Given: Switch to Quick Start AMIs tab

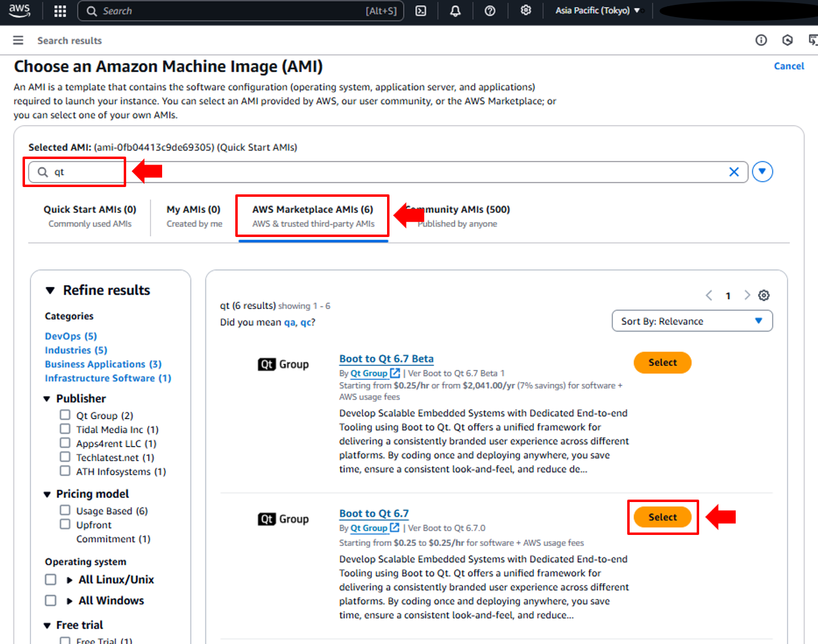Looking at the screenshot, I should click(x=90, y=216).
